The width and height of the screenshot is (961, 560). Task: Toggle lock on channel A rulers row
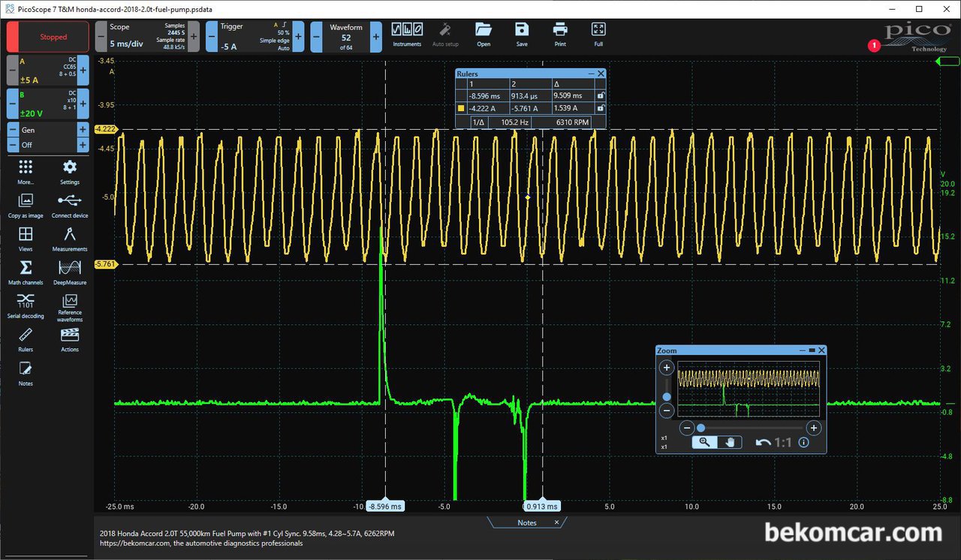pyautogui.click(x=600, y=108)
